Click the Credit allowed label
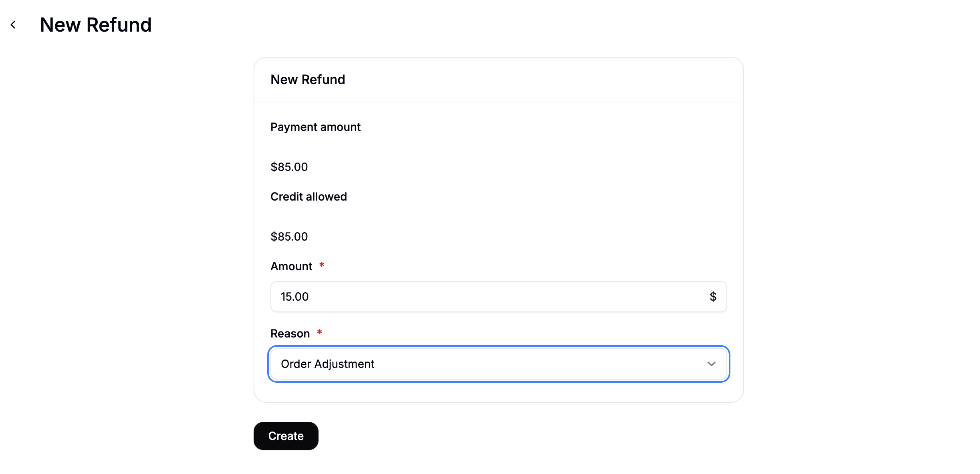The height and width of the screenshot is (474, 980). click(x=309, y=196)
